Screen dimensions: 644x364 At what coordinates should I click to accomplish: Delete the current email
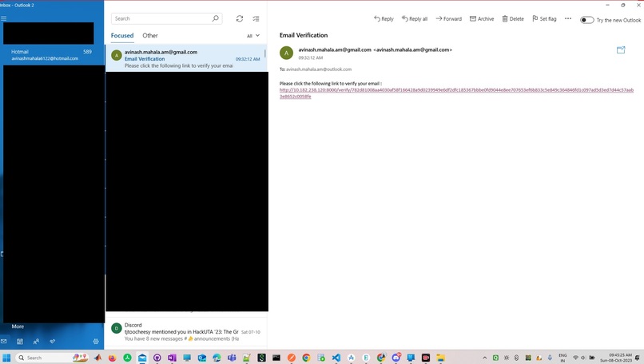coord(513,19)
